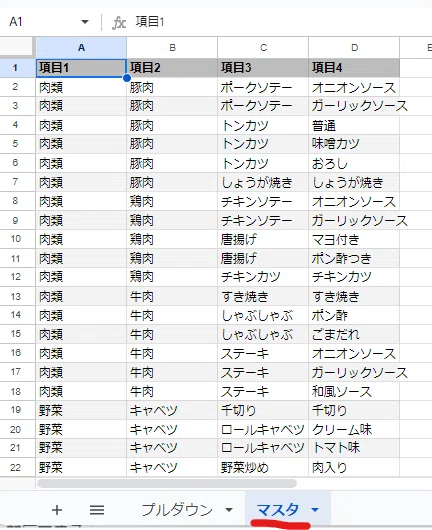Viewport: 432px width, 530px height.
Task: Click cell 和風ソース
Action: [354, 391]
